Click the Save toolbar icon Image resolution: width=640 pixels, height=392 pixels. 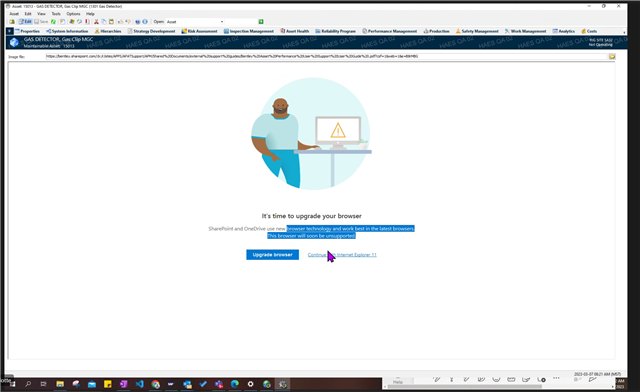41,22
